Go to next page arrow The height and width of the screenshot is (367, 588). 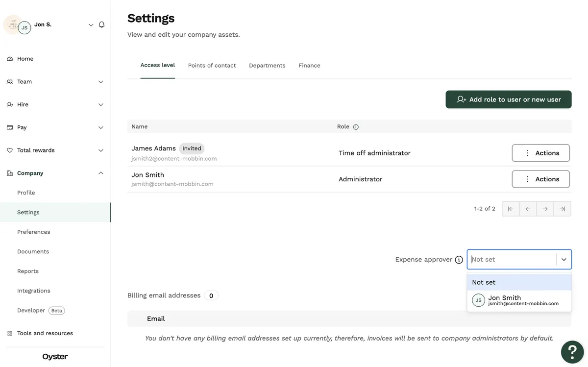(545, 209)
